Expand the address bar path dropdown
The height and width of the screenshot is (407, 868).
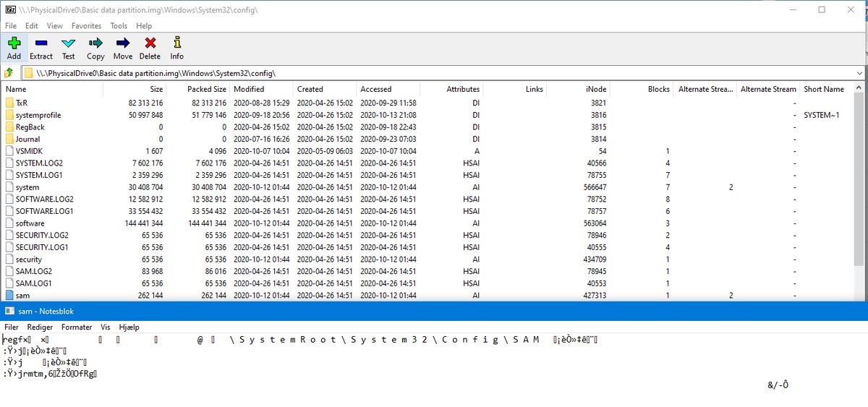[858, 73]
